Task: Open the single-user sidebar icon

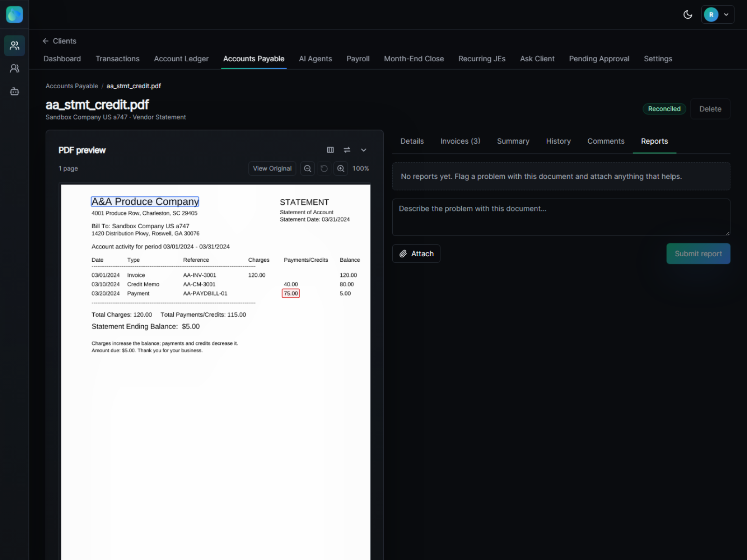Action: pyautogui.click(x=14, y=69)
